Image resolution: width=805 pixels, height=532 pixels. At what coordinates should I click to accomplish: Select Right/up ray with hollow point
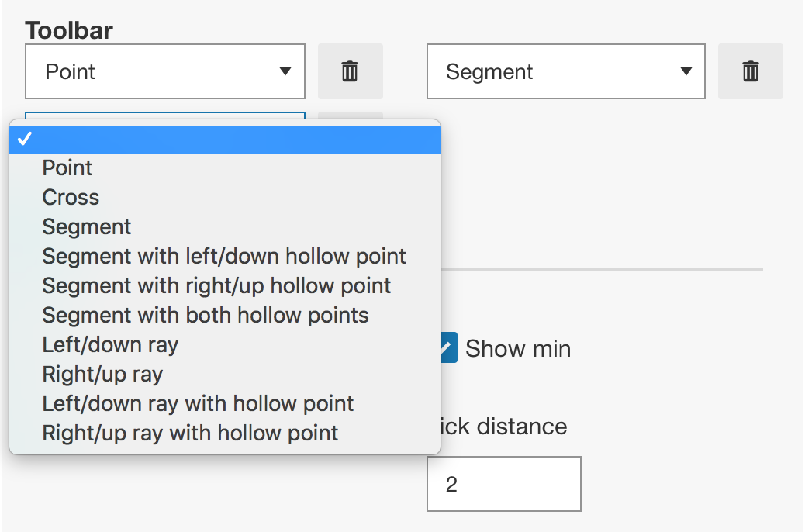[x=190, y=433]
